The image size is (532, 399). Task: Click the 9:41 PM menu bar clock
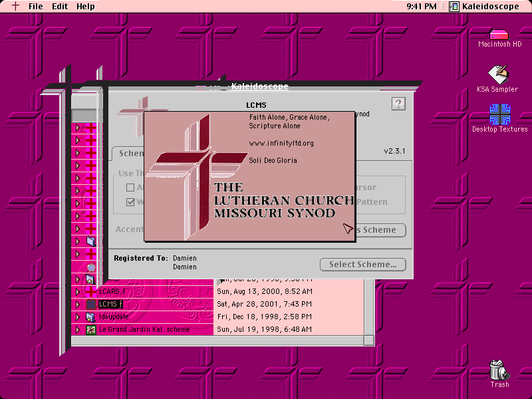(422, 7)
